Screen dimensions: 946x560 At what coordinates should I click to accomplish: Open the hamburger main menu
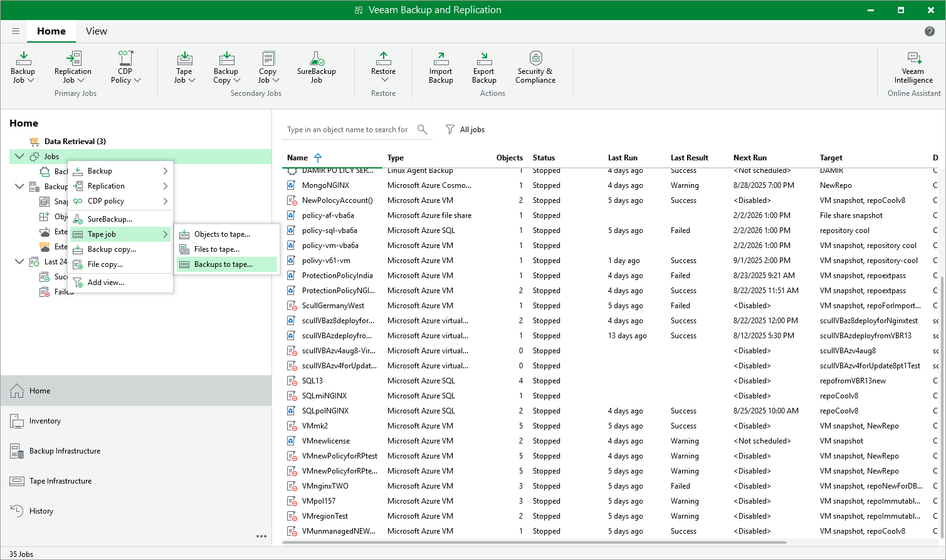16,31
